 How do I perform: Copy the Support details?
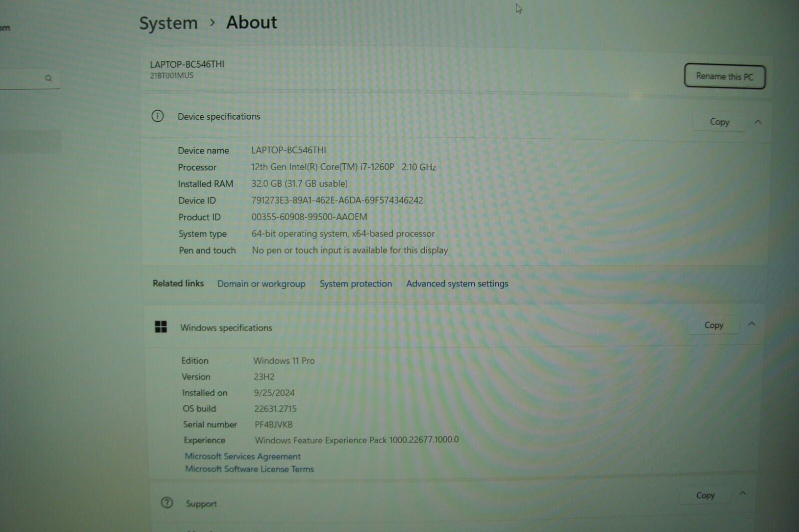pyautogui.click(x=705, y=495)
